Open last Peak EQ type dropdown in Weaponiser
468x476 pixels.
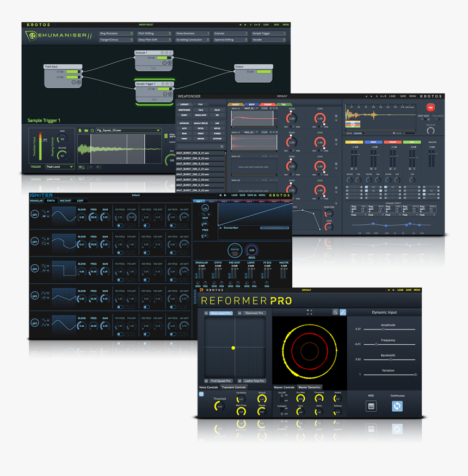pos(428,215)
